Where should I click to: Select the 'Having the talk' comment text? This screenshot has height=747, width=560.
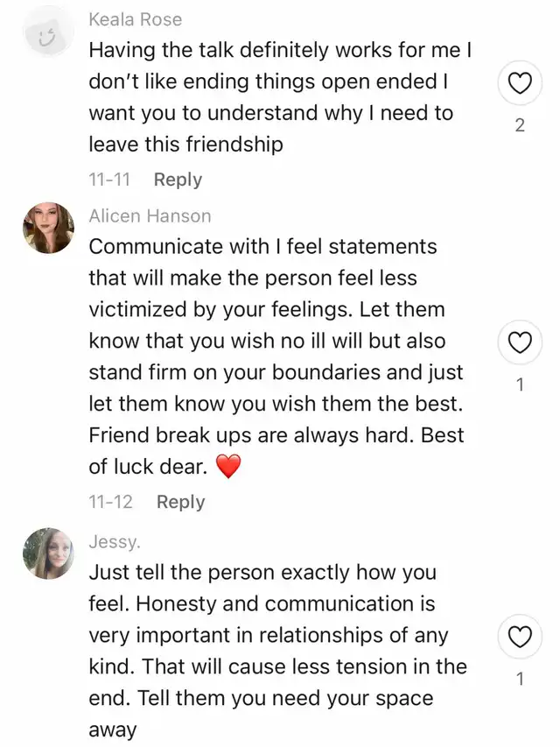coord(280,98)
